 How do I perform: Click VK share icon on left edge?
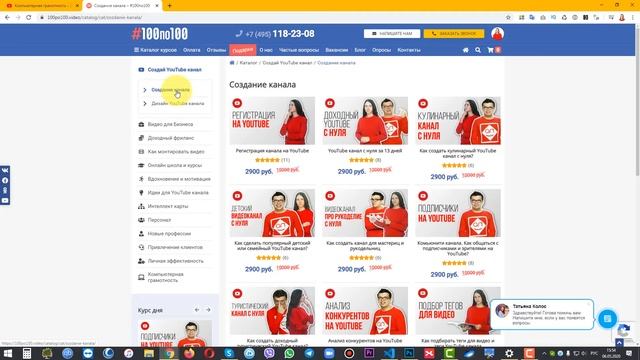pyautogui.click(x=5, y=170)
